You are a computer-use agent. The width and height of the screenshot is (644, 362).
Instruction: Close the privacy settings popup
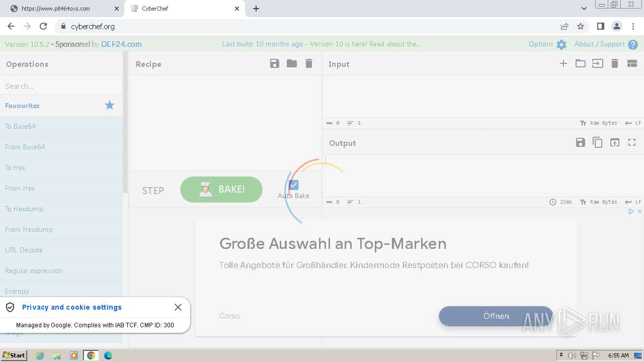pos(178,307)
